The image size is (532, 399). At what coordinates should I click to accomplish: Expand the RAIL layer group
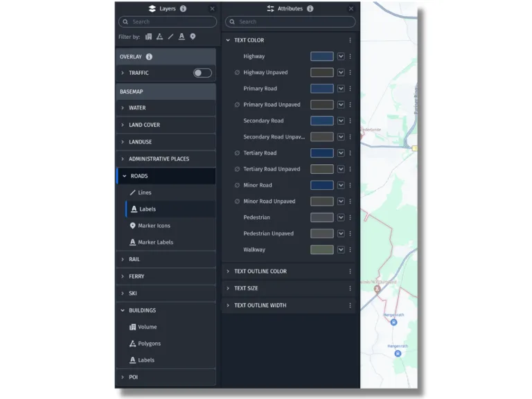point(123,259)
